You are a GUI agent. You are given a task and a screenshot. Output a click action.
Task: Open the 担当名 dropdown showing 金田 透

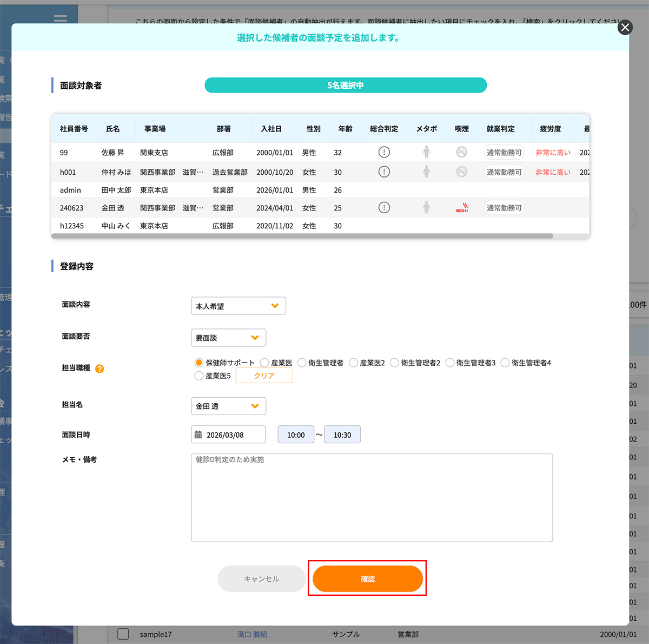228,406
